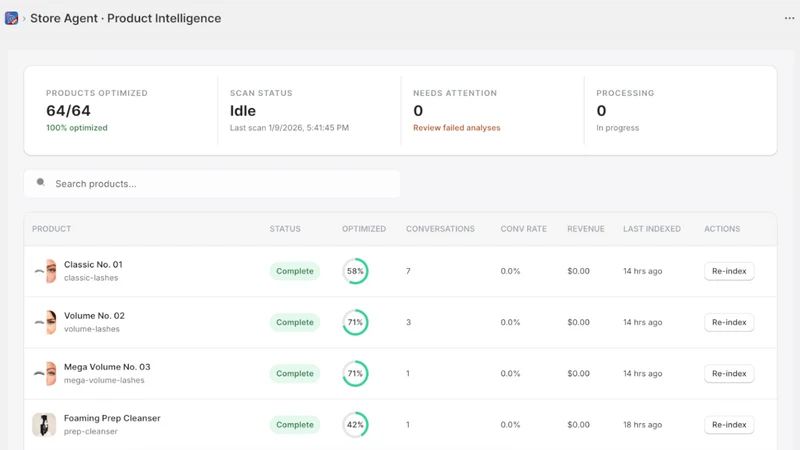This screenshot has width=800, height=450.
Task: Click the PRODUCT column header
Action: point(52,229)
